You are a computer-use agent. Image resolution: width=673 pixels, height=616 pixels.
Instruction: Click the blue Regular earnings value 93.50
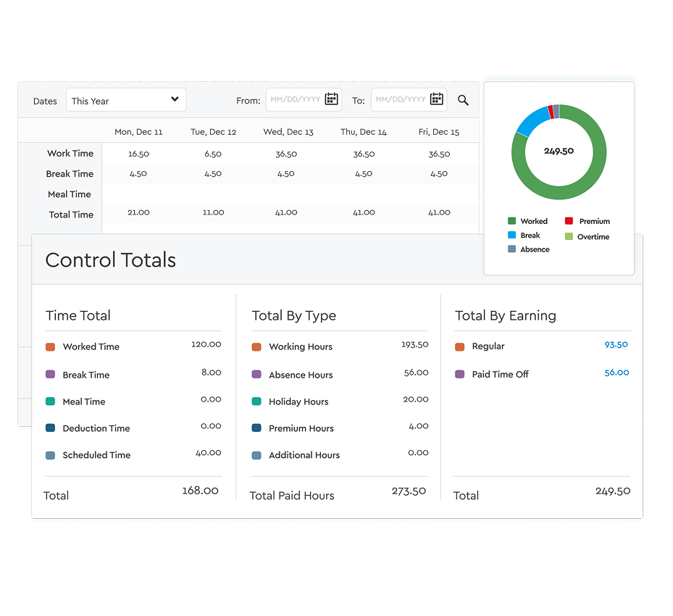(615, 345)
